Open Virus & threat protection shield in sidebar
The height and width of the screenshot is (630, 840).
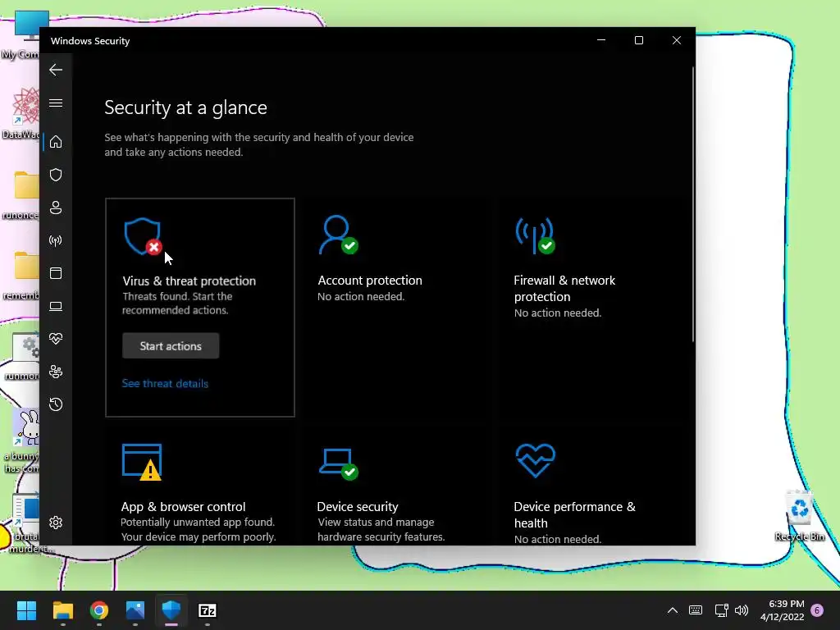pos(56,175)
